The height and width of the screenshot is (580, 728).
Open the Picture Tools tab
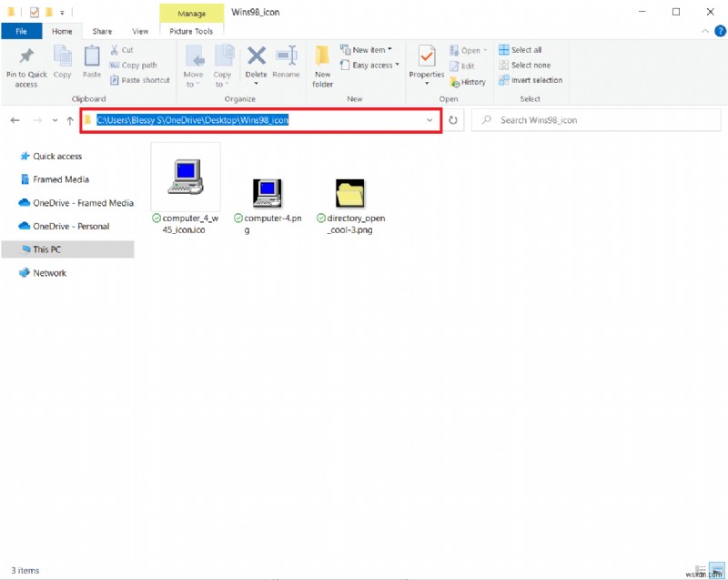(191, 31)
